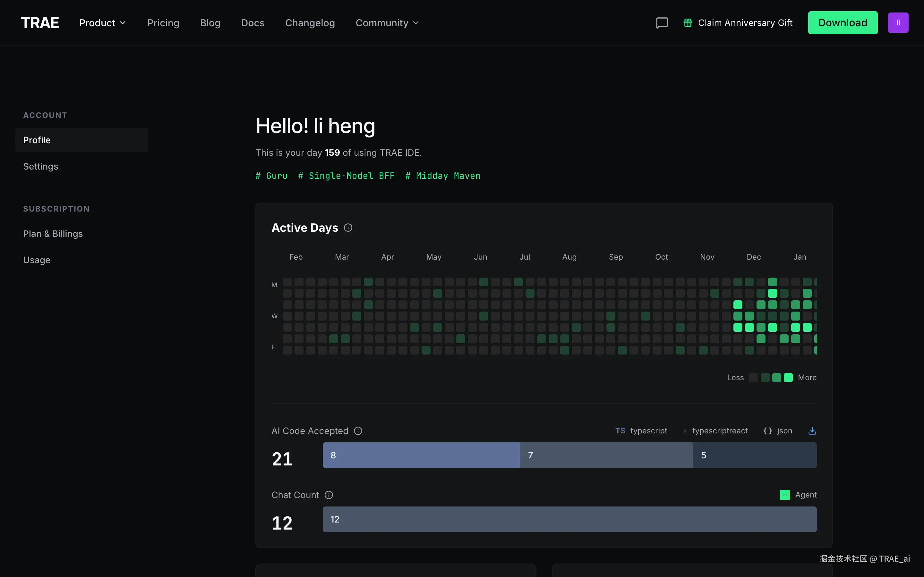Select Settings in the sidebar

click(x=40, y=166)
